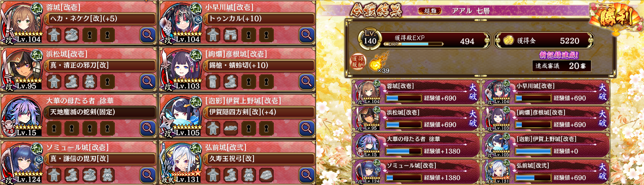Click the fourth locked slot on 浜松城[改壱]
644x185 pixels.
(x=107, y=82)
